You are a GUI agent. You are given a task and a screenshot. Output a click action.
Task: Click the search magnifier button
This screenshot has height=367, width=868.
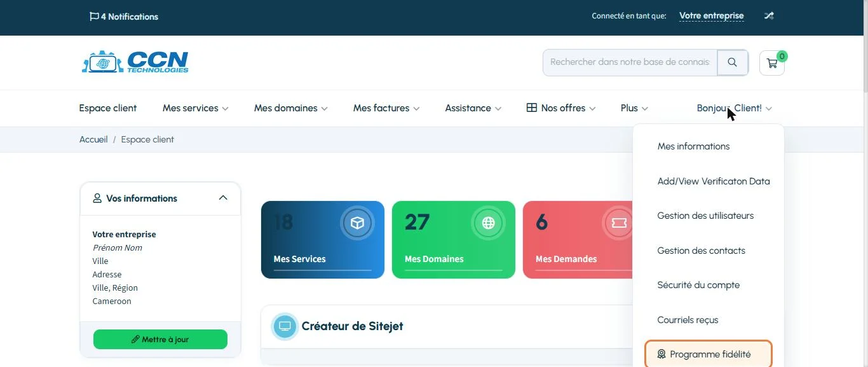[733, 62]
